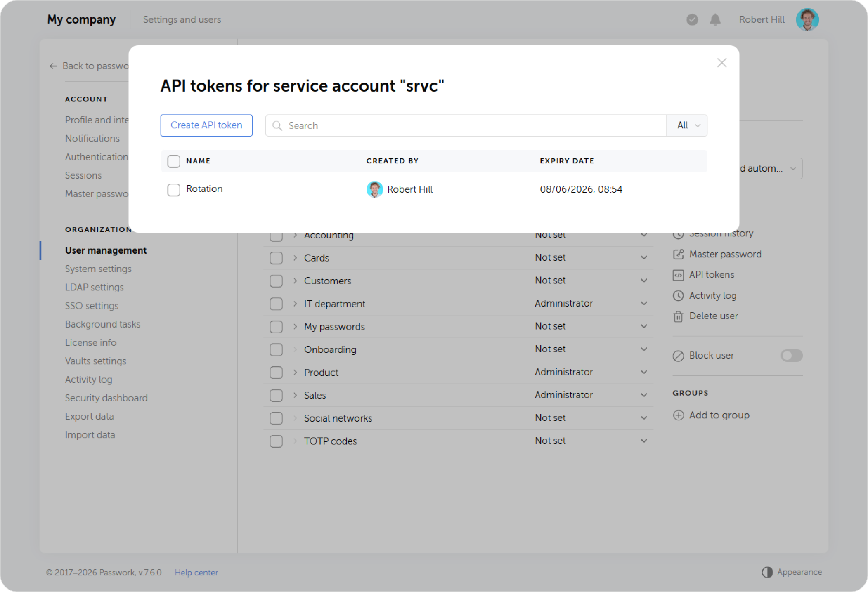Open the notifications bell icon

point(715,19)
